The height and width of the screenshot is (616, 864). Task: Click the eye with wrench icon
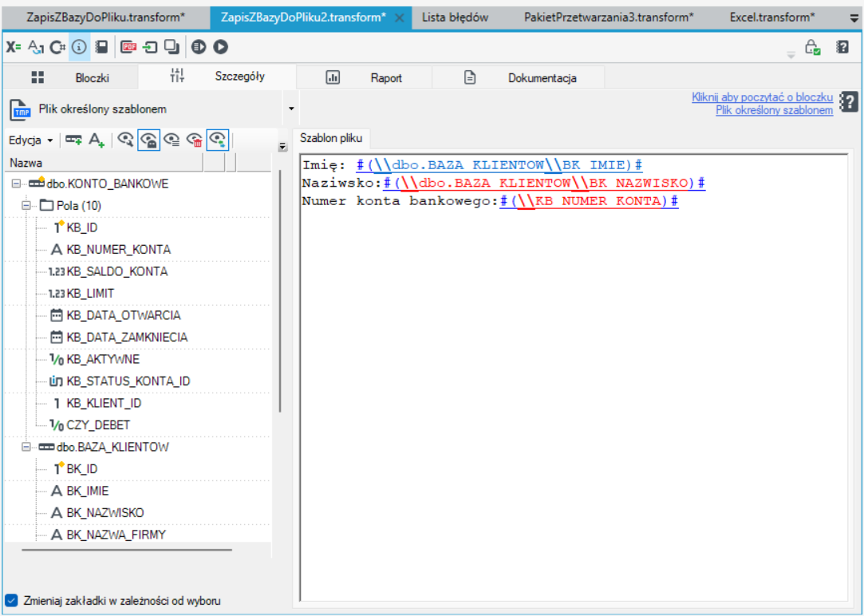[x=125, y=140]
